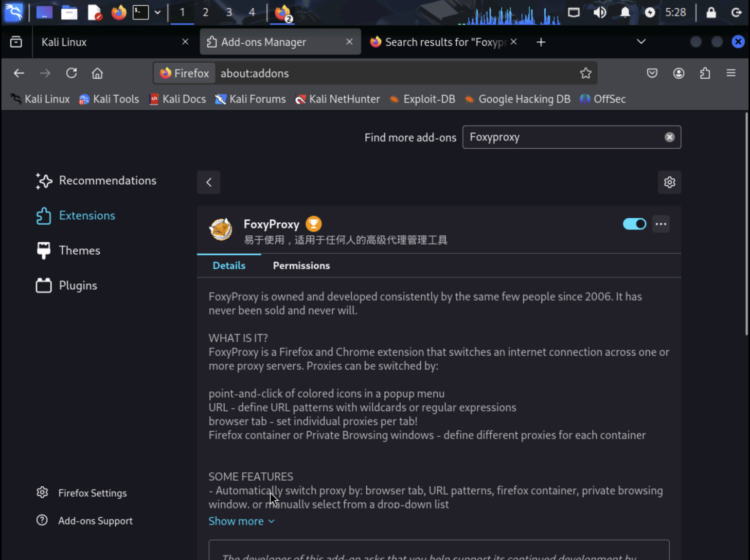
Task: Switch to workspace 3
Action: [x=229, y=13]
